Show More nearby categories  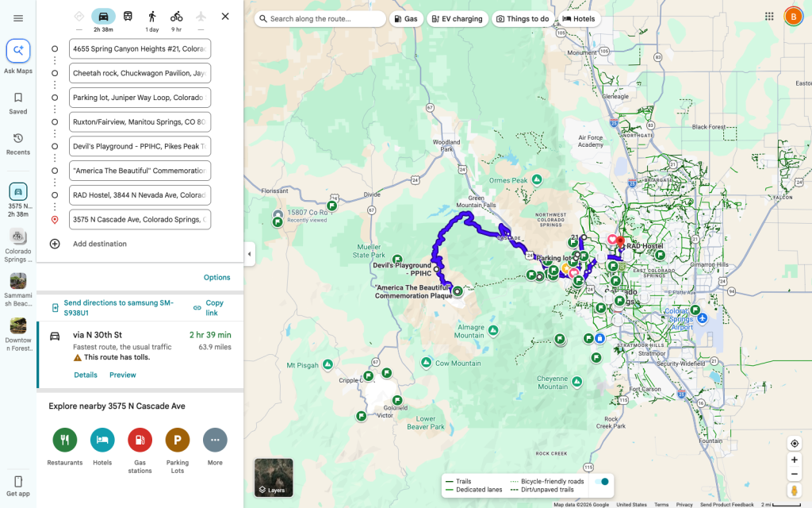(x=215, y=440)
